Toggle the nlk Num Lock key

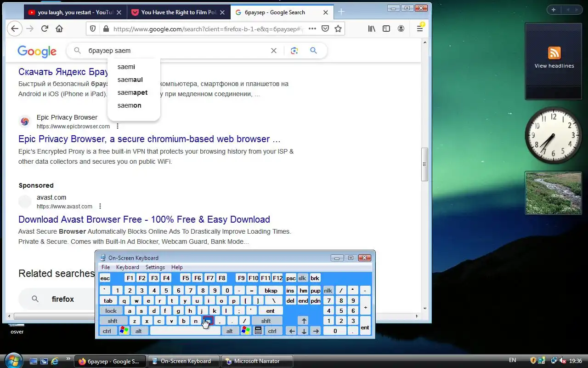tap(328, 291)
